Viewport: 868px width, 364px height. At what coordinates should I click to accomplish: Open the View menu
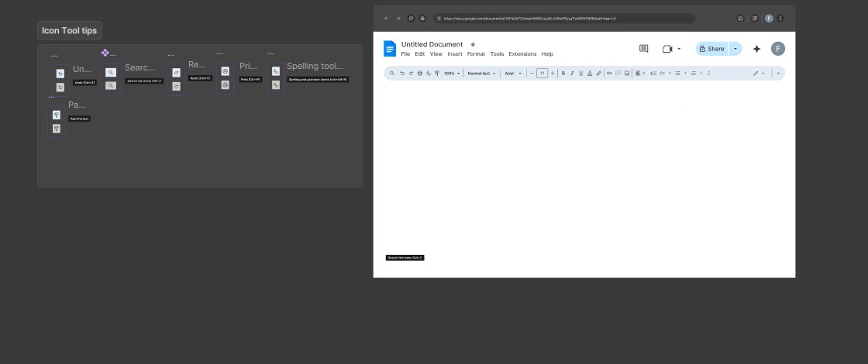436,54
